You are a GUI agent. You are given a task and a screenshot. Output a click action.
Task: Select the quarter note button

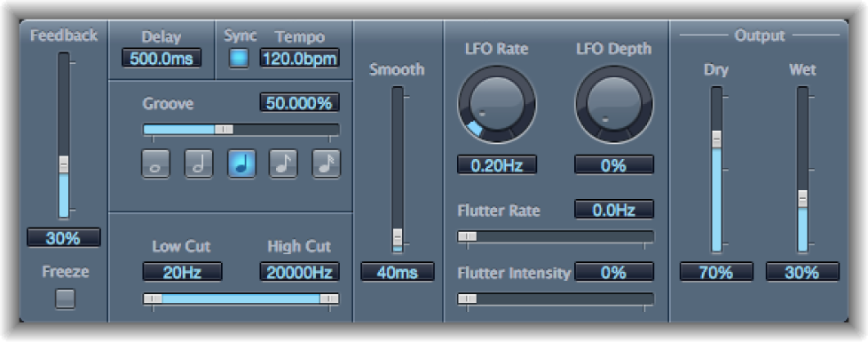click(x=241, y=164)
